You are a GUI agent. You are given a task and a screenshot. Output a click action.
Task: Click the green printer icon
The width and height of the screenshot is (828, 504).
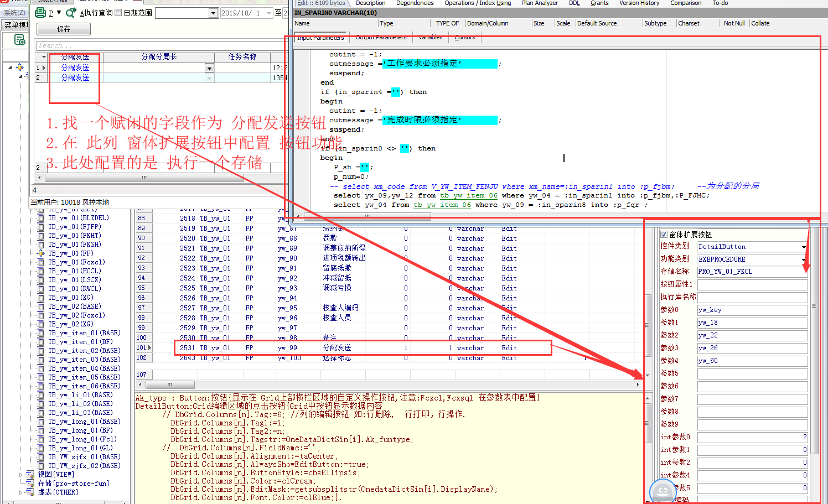click(x=40, y=13)
